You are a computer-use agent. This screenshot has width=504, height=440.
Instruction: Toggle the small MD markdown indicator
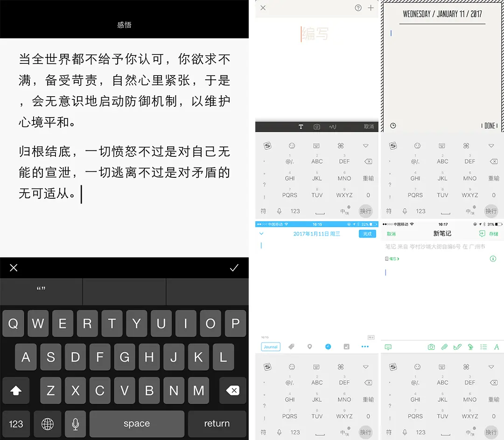click(371, 337)
